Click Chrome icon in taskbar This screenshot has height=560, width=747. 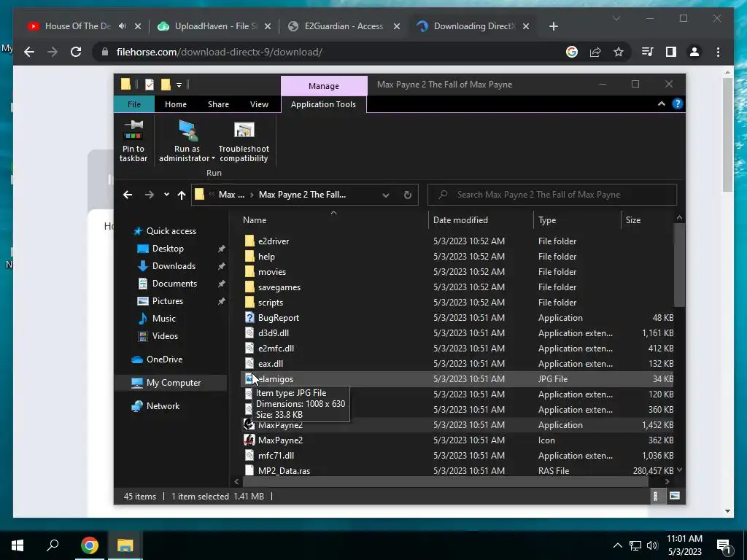click(89, 545)
